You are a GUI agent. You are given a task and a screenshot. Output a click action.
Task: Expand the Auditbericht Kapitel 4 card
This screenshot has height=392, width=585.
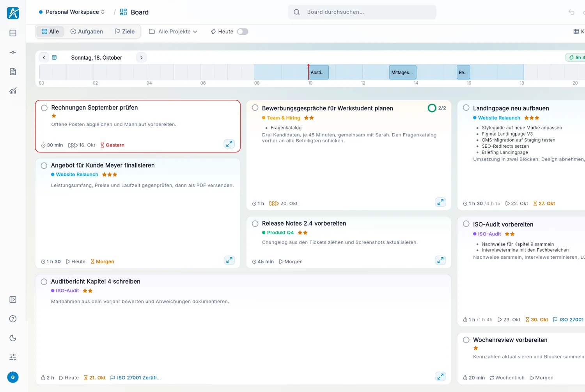point(440,376)
